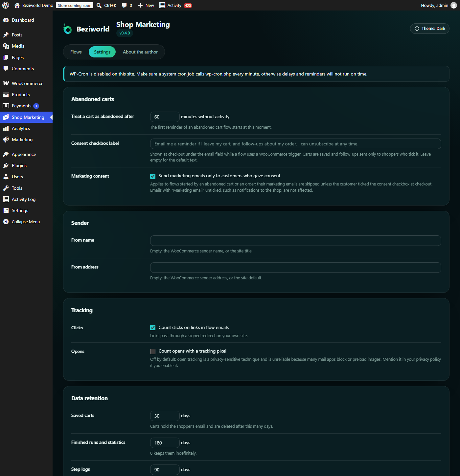Disable Count clicks on links checkbox
460x476 pixels.
153,328
